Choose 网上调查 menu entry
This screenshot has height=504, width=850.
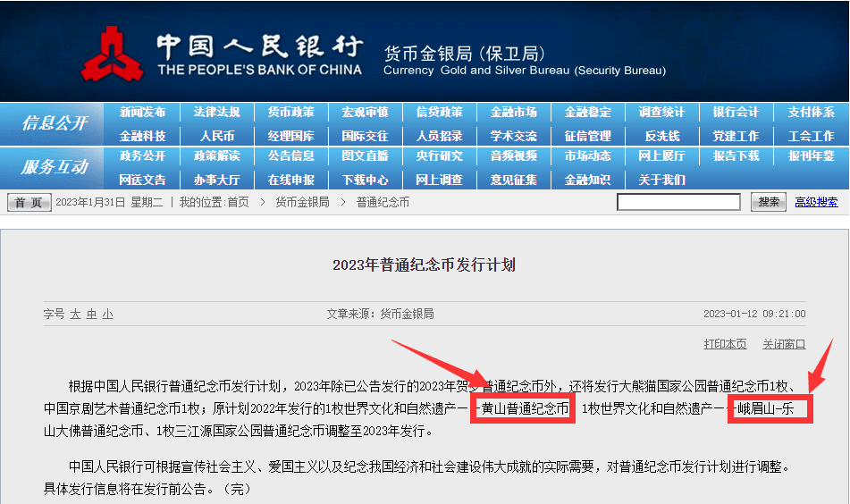tap(440, 180)
